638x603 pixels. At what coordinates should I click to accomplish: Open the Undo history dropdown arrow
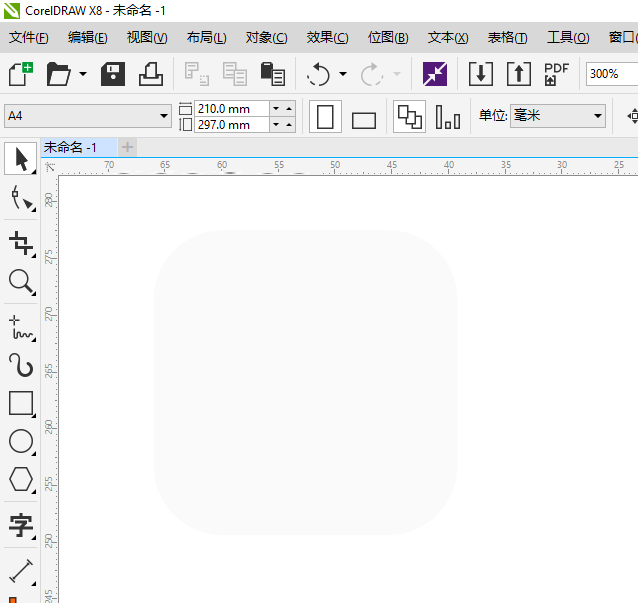[x=343, y=74]
